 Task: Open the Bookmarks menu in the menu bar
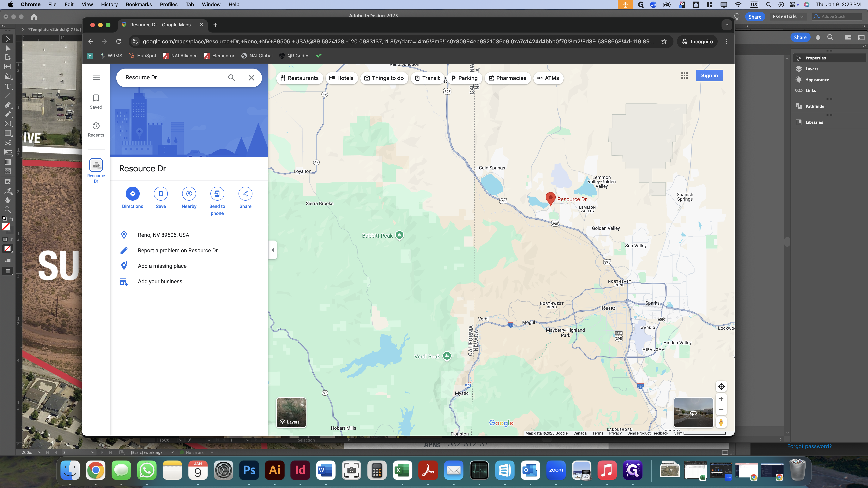139,4
